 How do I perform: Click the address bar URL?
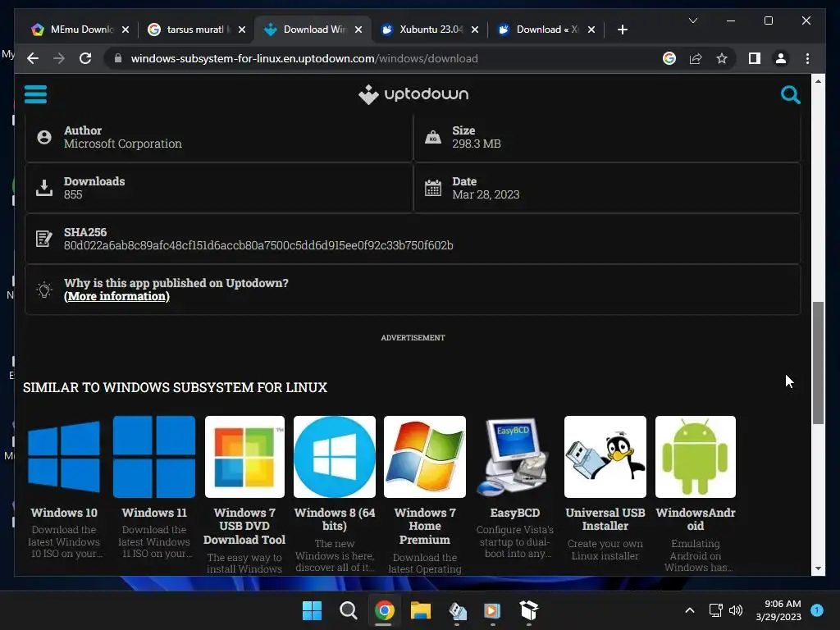click(x=304, y=58)
